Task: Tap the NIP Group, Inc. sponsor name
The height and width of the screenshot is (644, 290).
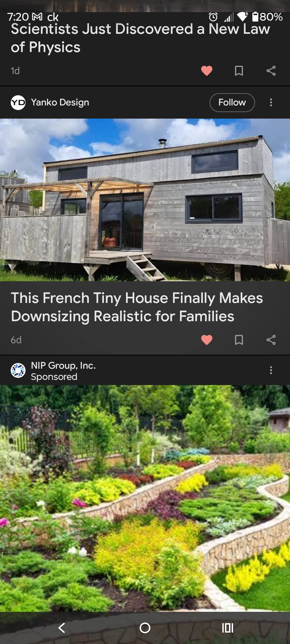Action: (63, 365)
